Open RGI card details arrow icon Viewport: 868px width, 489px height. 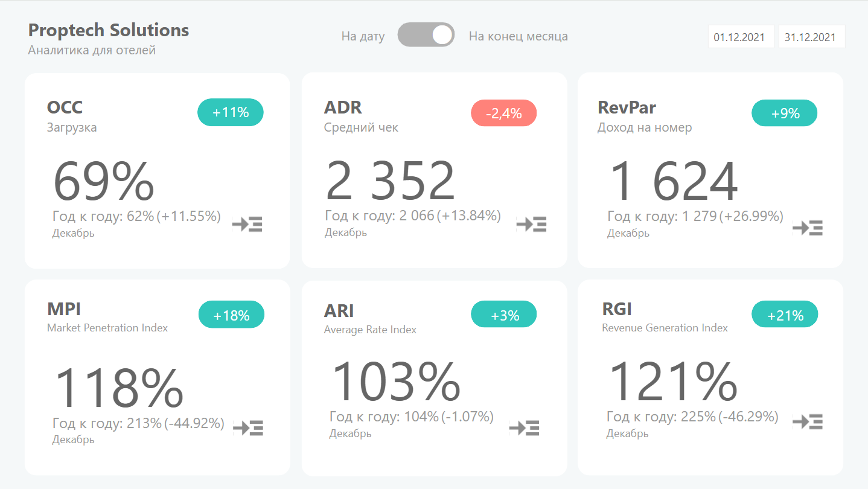[808, 421]
